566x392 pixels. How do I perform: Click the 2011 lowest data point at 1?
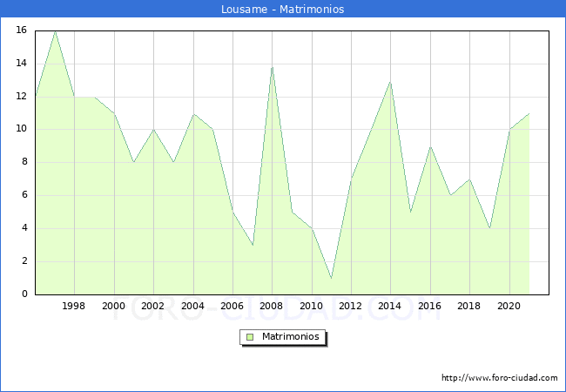(x=332, y=278)
